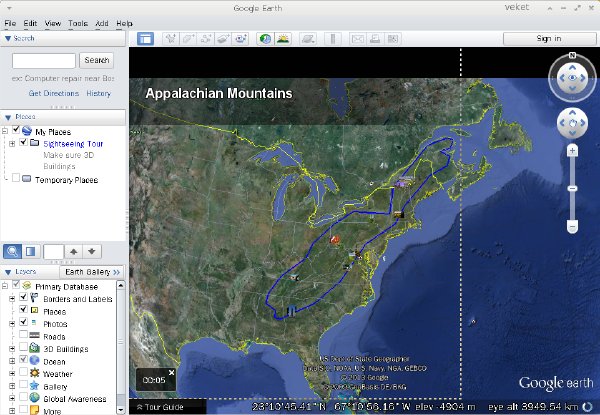Uncheck the Places layer checkbox
Image resolution: width=600 pixels, height=415 pixels.
(23, 309)
